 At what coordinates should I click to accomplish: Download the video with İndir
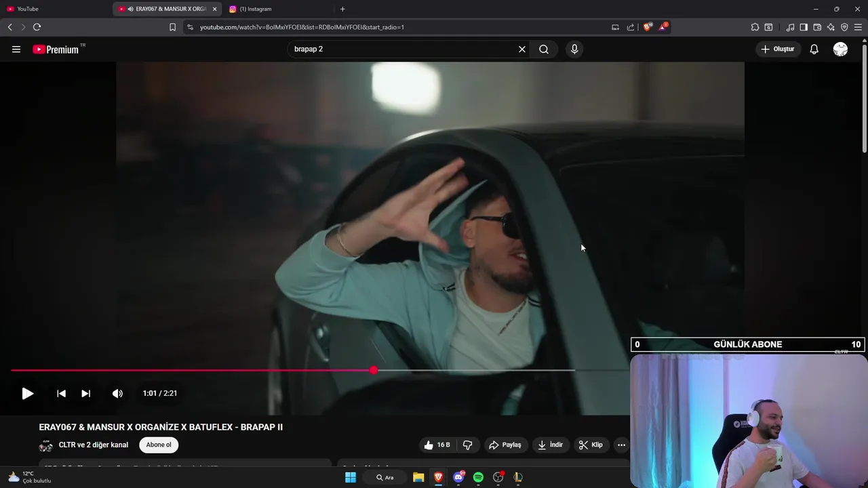click(x=550, y=445)
